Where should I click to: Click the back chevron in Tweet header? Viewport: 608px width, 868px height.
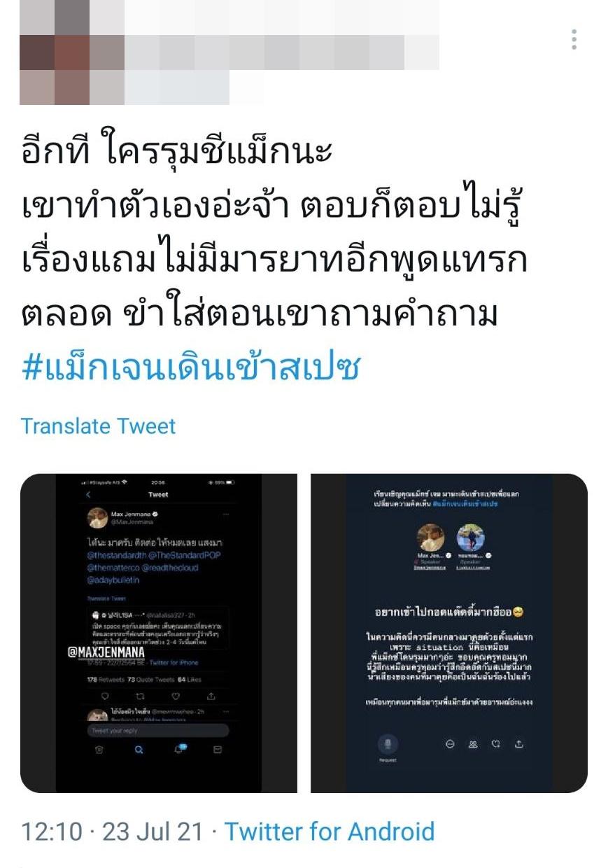coord(88,495)
